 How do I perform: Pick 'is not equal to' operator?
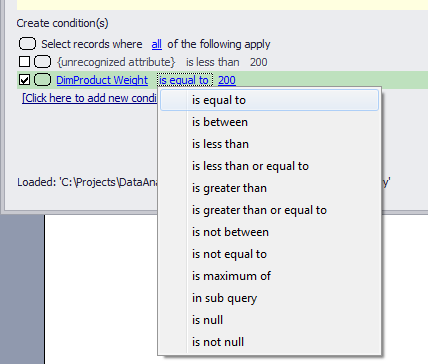point(269,254)
